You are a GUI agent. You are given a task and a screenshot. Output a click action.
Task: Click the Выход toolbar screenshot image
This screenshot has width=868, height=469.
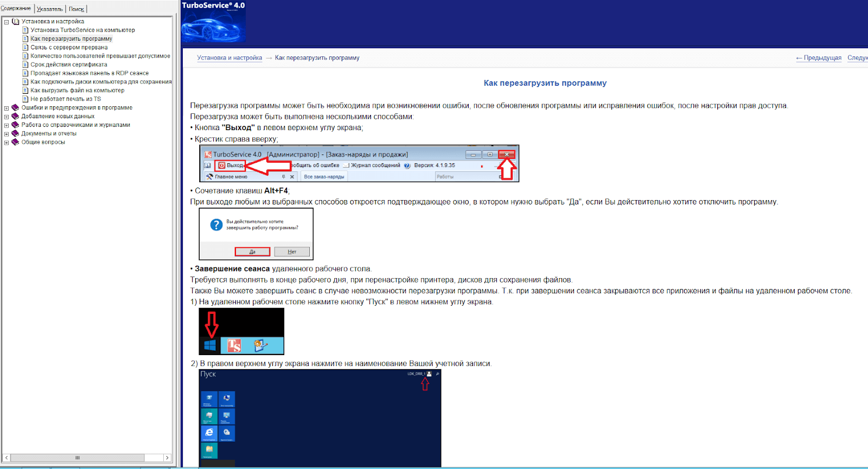point(359,163)
